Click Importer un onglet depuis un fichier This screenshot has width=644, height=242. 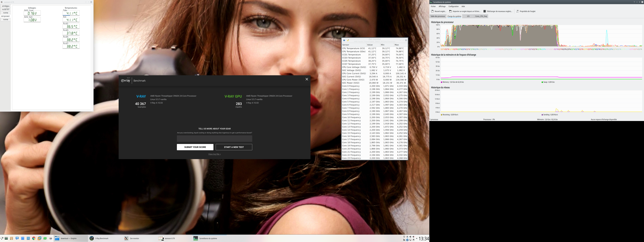(x=465, y=11)
